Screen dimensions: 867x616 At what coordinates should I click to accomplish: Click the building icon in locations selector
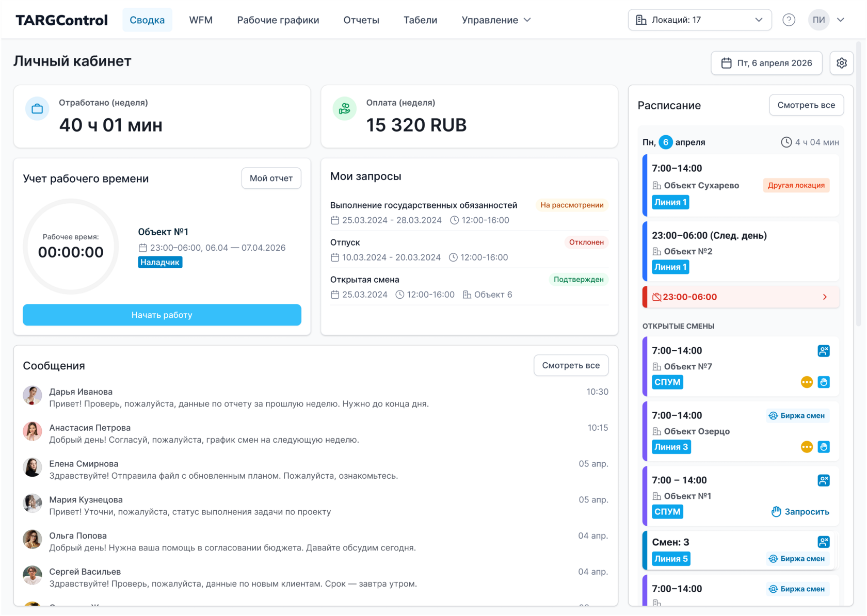[641, 20]
